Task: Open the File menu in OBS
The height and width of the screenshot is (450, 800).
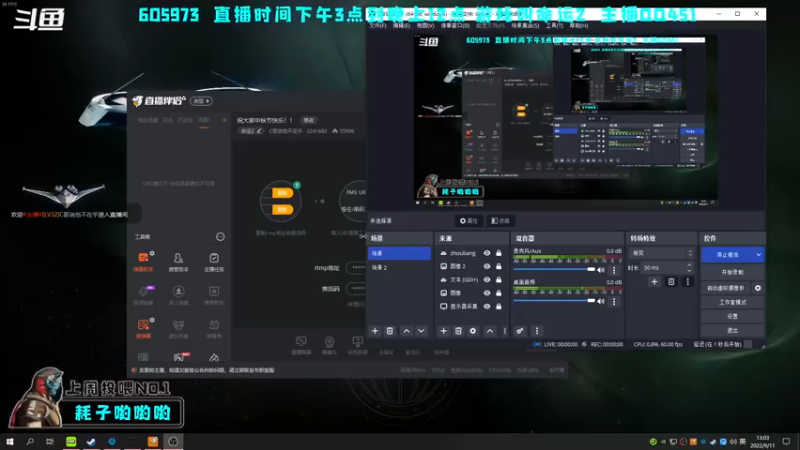Action: click(x=378, y=26)
